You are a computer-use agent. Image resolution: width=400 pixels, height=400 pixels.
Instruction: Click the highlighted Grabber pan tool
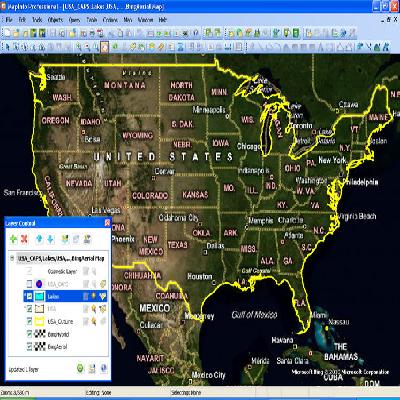[105, 47]
